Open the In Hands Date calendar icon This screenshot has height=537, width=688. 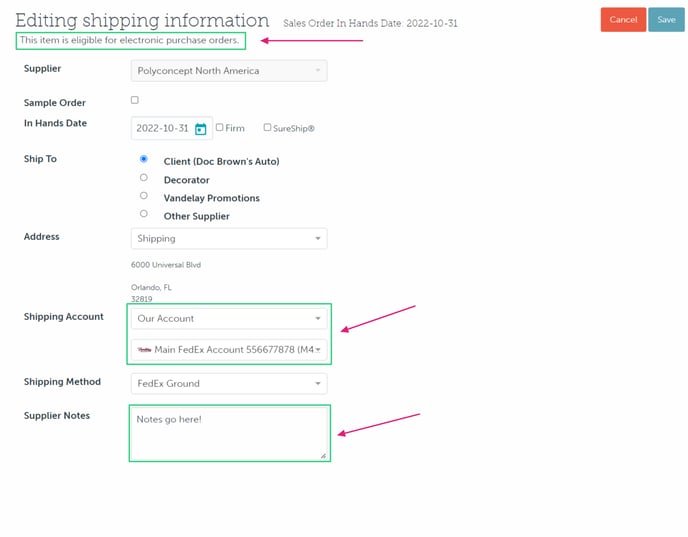coord(200,129)
